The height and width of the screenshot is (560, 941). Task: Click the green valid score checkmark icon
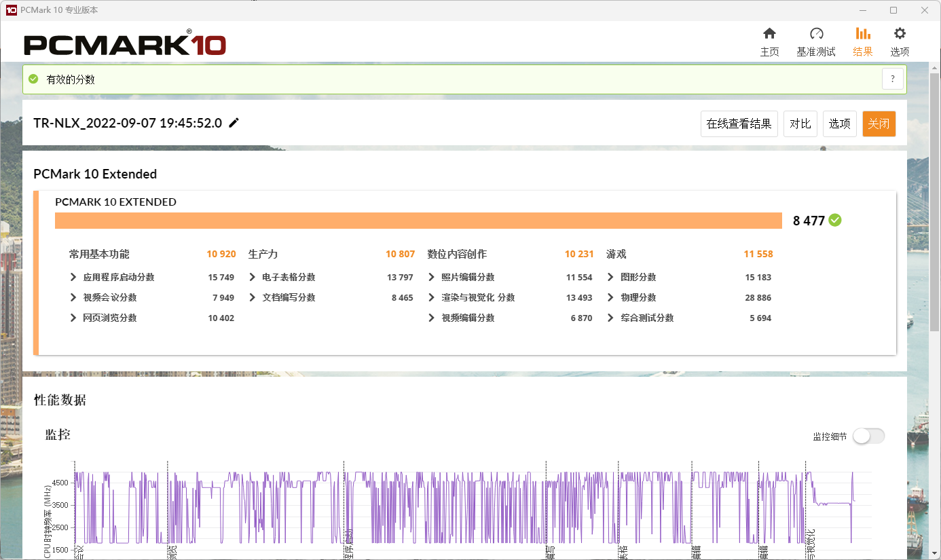33,79
